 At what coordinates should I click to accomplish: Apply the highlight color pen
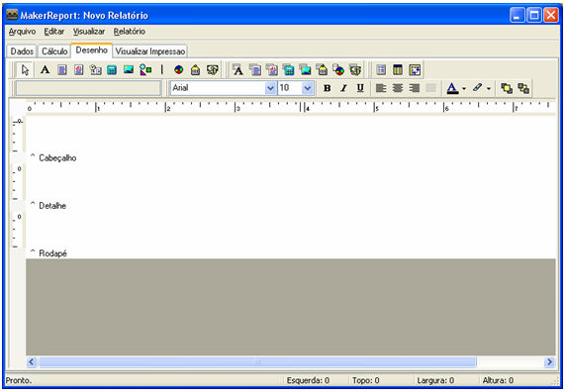pos(478,88)
